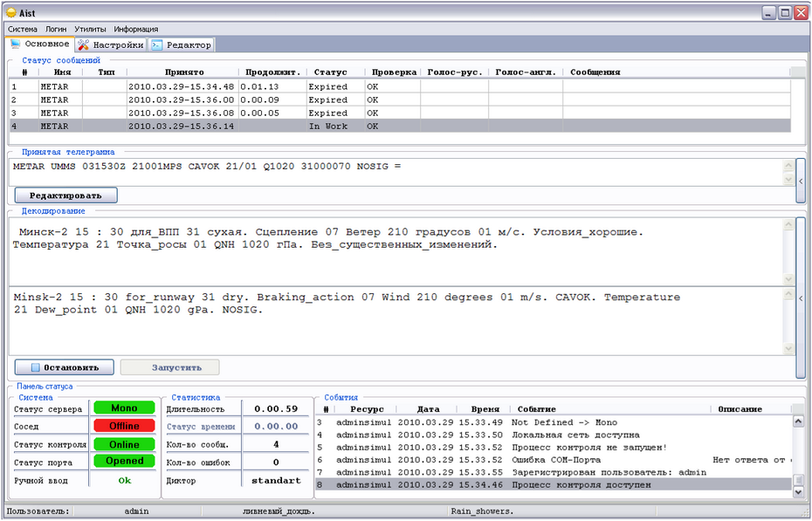Viewport: 812px width, 521px height.
Task: Click the green Mono server status indicator
Action: tap(124, 408)
